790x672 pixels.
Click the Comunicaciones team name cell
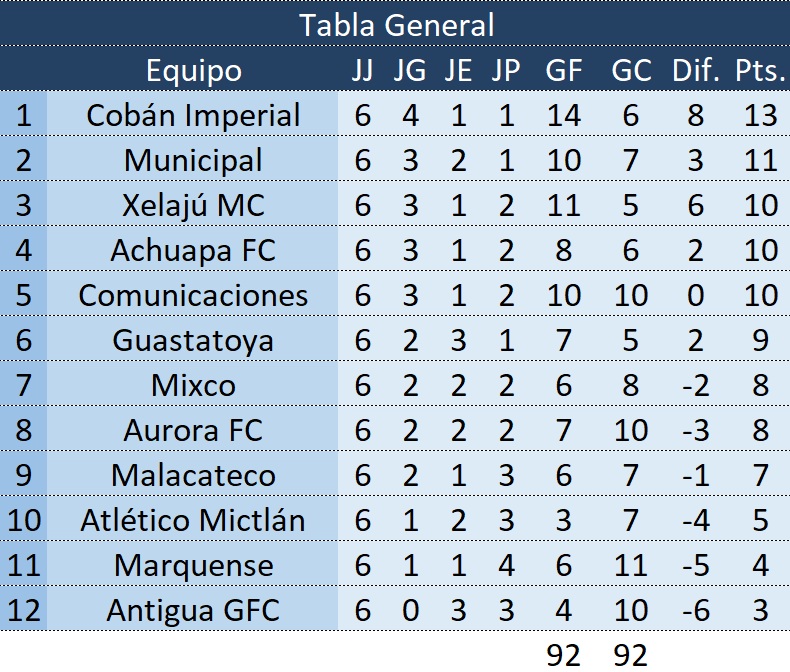pos(193,295)
